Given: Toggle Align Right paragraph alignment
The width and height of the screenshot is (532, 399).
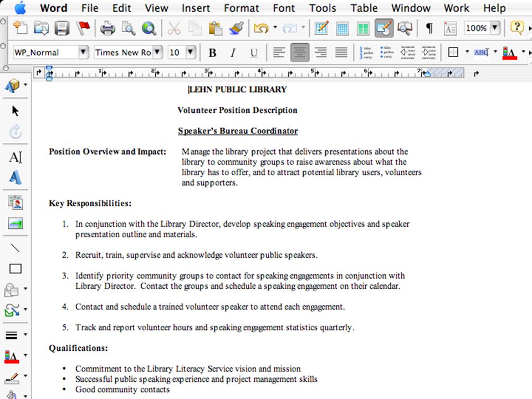Looking at the screenshot, I should (x=321, y=53).
